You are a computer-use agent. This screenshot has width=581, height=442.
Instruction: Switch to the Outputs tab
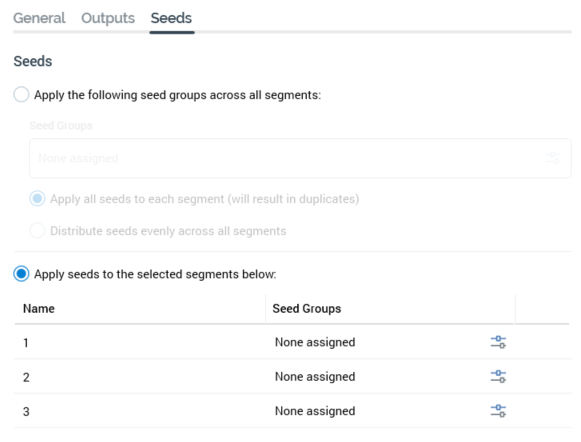click(x=108, y=18)
